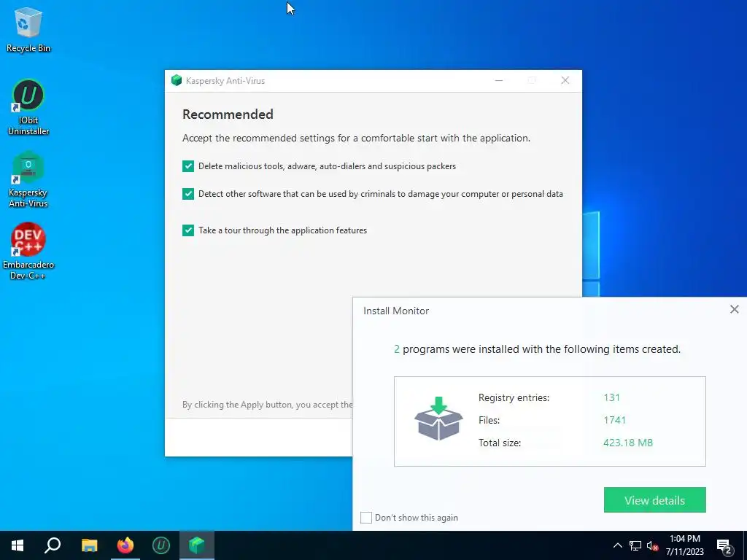Click the 'By clicking the Apply button' notice
Image resolution: width=747 pixels, height=560 pixels.
[x=267, y=405]
